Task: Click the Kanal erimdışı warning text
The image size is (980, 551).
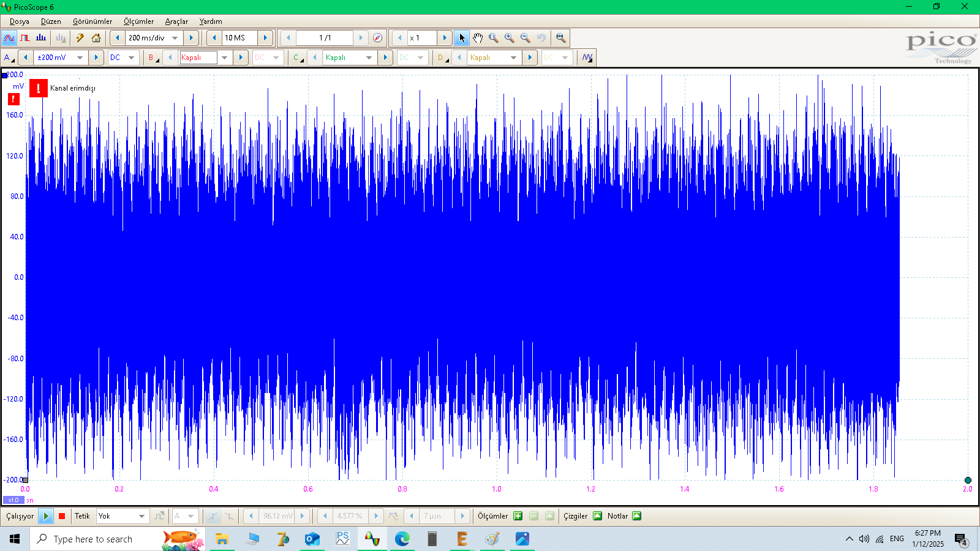Action: pos(73,88)
